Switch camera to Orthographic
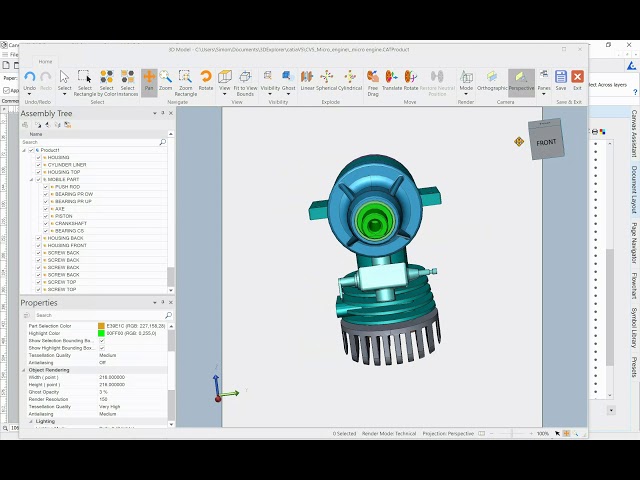 pos(492,80)
